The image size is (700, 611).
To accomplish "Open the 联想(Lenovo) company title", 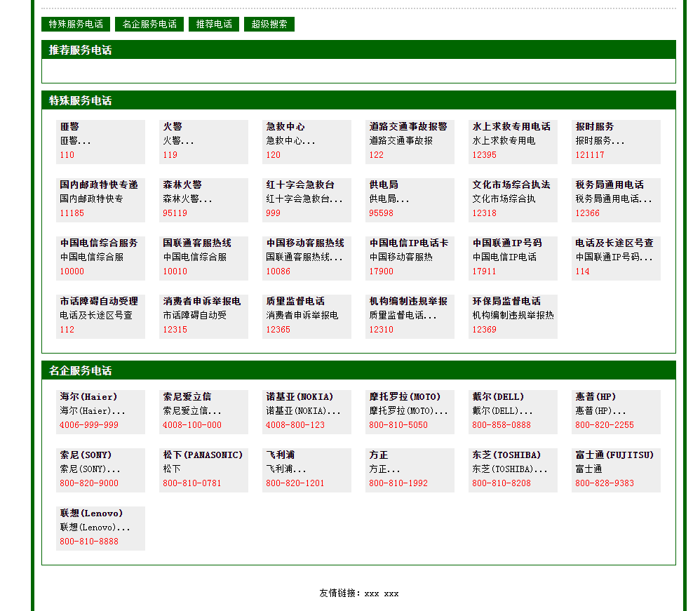I will pos(91,513).
